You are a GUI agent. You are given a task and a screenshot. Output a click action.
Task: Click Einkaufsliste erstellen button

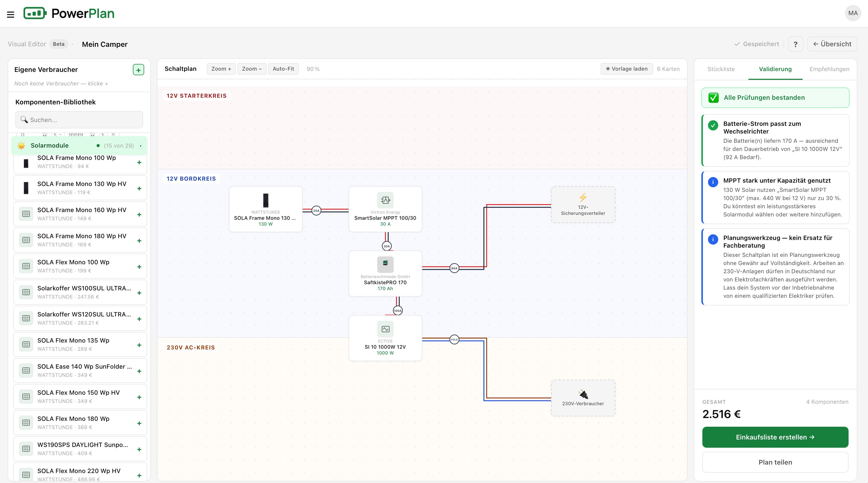click(x=775, y=437)
